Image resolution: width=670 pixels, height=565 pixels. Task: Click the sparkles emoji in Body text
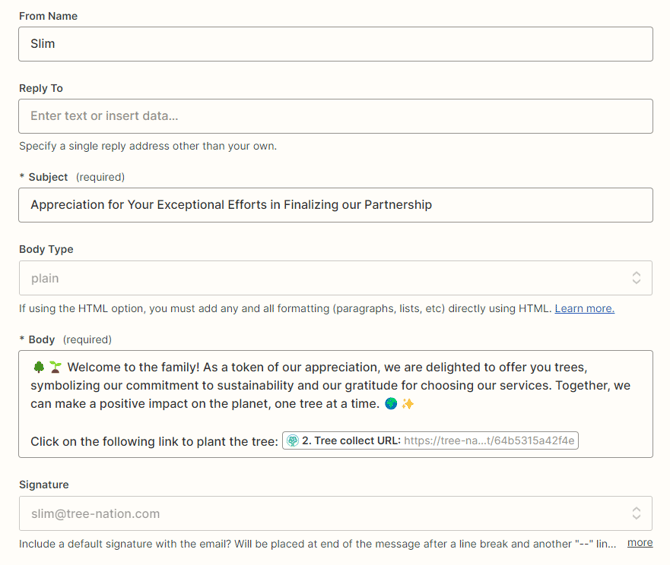pos(408,404)
